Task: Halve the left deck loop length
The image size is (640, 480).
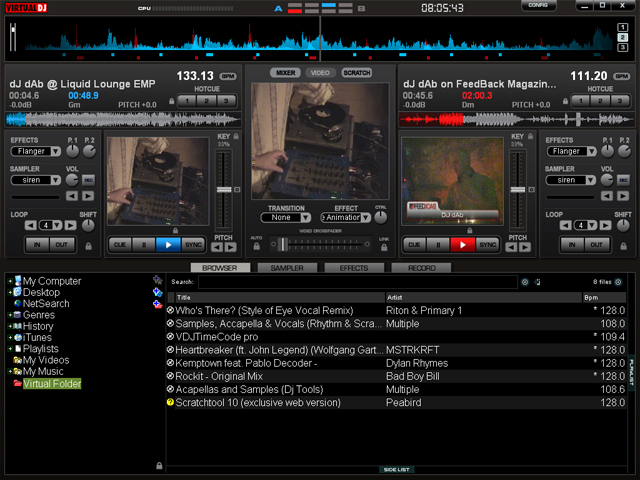Action: [30, 225]
